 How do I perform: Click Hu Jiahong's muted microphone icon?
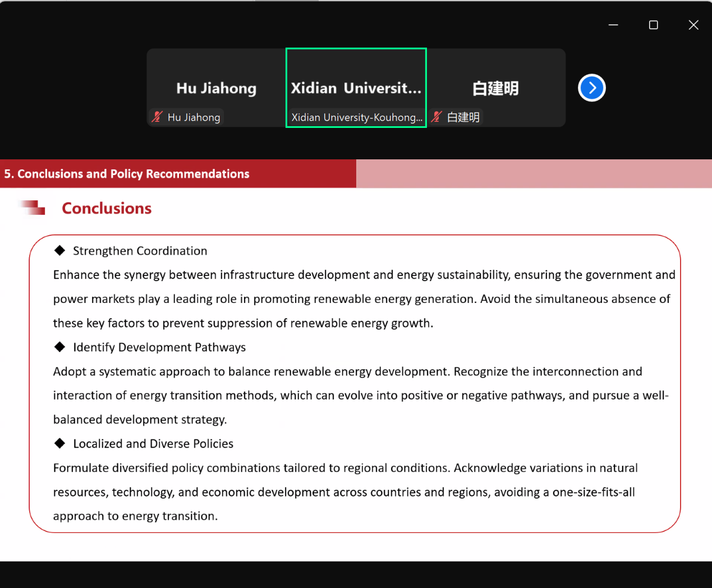(157, 117)
